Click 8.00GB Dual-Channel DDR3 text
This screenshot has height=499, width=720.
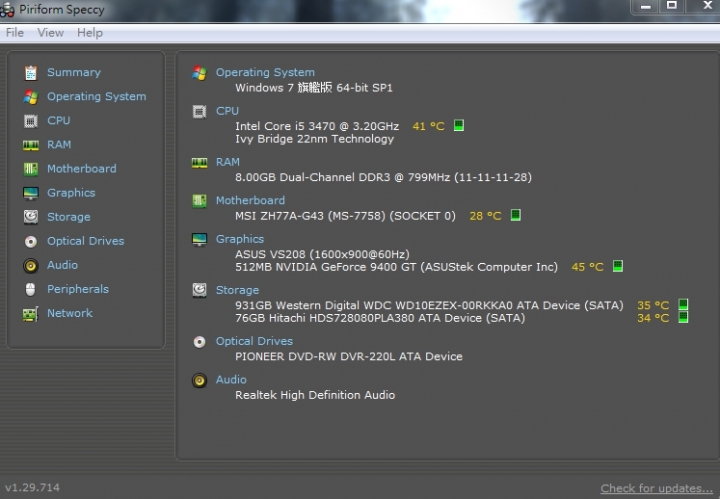383,177
